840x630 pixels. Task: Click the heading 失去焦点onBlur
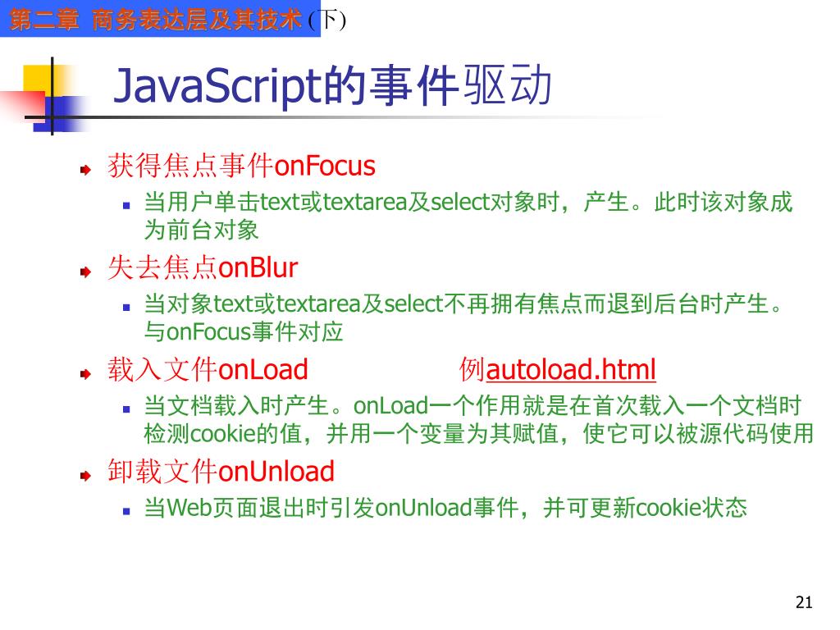coord(203,268)
